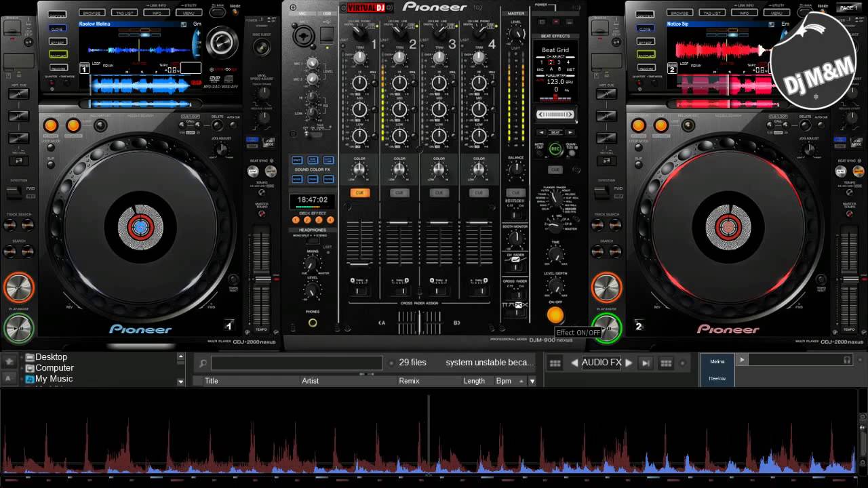The height and width of the screenshot is (488, 868).
Task: Hit the CUE button on deck 2
Action: pos(606,287)
